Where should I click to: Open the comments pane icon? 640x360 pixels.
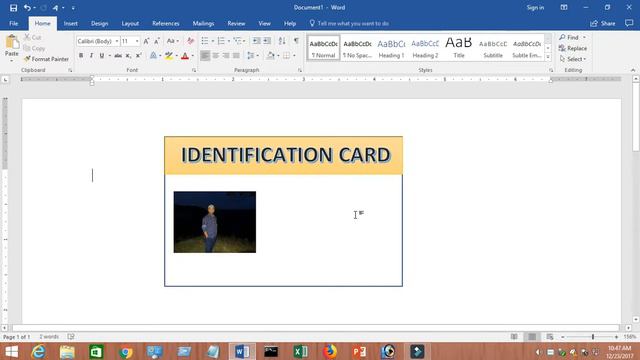[x=629, y=23]
